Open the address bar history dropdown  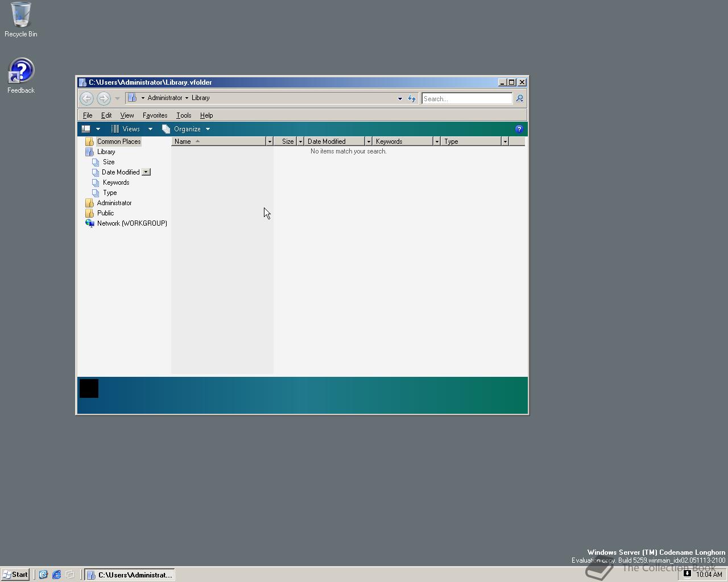coord(400,98)
